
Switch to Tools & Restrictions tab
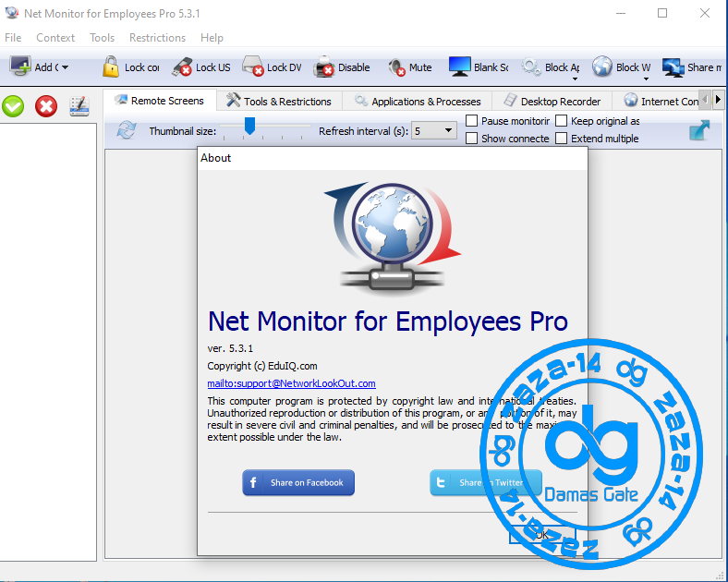click(x=279, y=102)
